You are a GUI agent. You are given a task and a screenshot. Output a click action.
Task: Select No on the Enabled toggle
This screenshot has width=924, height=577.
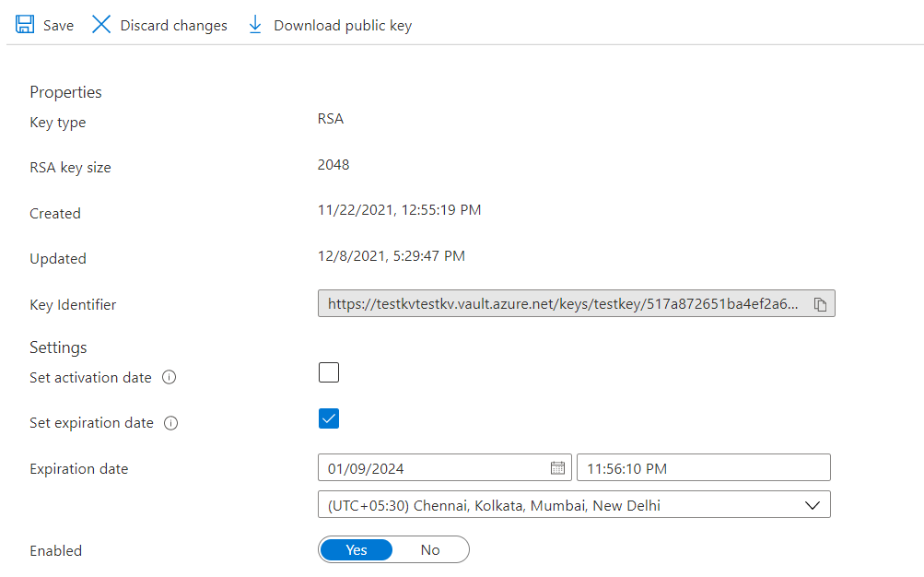tap(430, 550)
